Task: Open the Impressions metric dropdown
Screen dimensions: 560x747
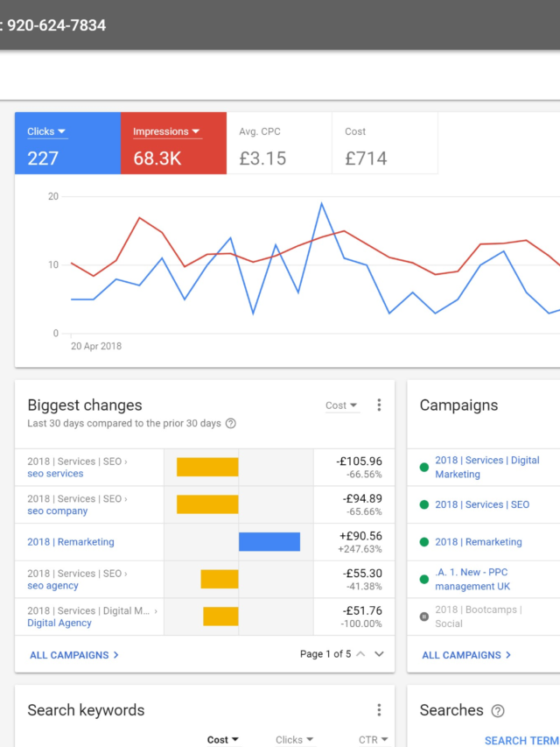Action: click(x=166, y=132)
